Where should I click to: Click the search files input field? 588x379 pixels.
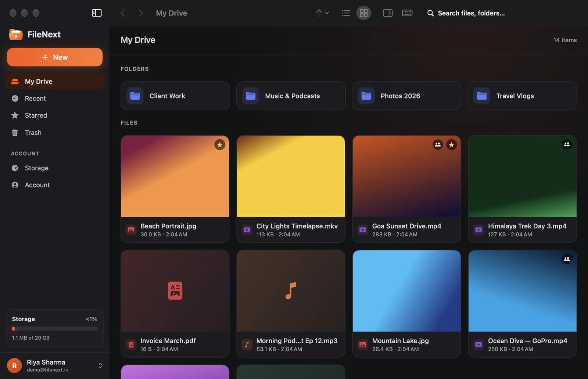[503, 13]
